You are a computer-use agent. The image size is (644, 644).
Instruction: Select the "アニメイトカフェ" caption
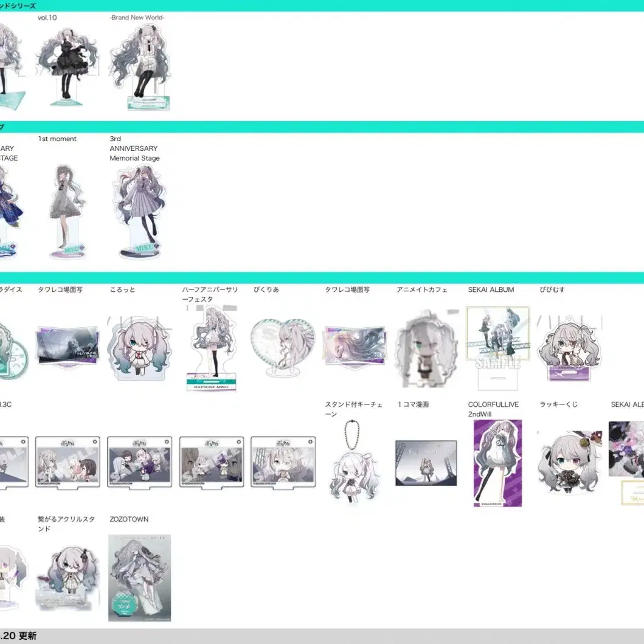click(422, 289)
